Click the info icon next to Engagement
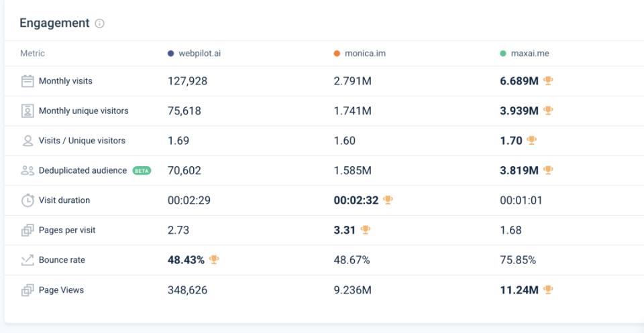This screenshot has width=644, height=333. pos(100,23)
